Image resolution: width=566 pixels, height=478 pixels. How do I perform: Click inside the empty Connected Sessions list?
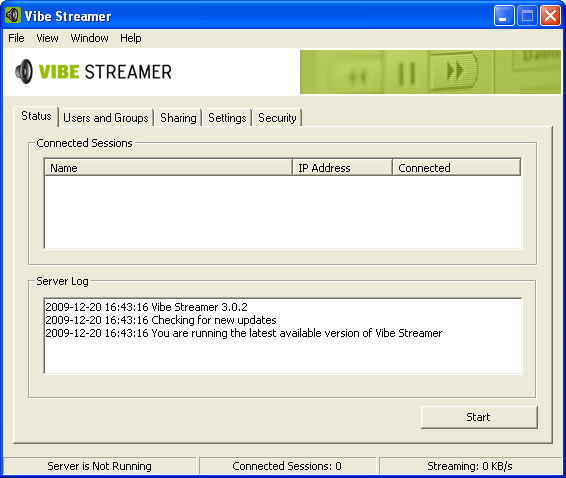tap(283, 212)
